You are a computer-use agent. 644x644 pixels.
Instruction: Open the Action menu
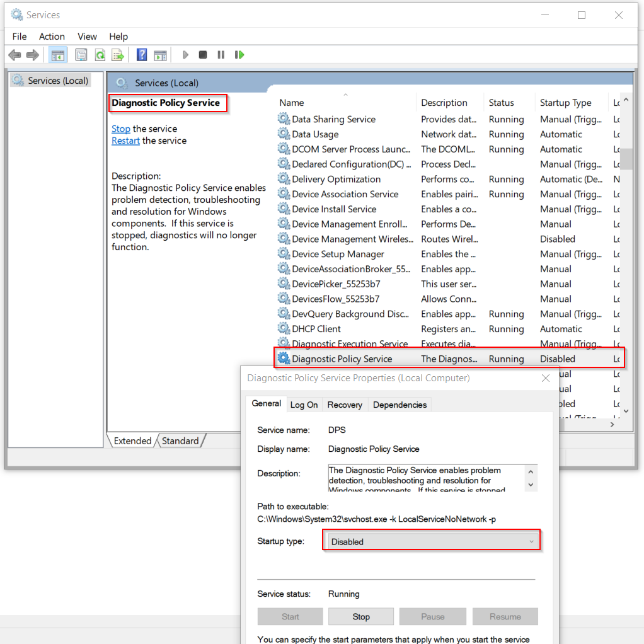[x=52, y=37]
